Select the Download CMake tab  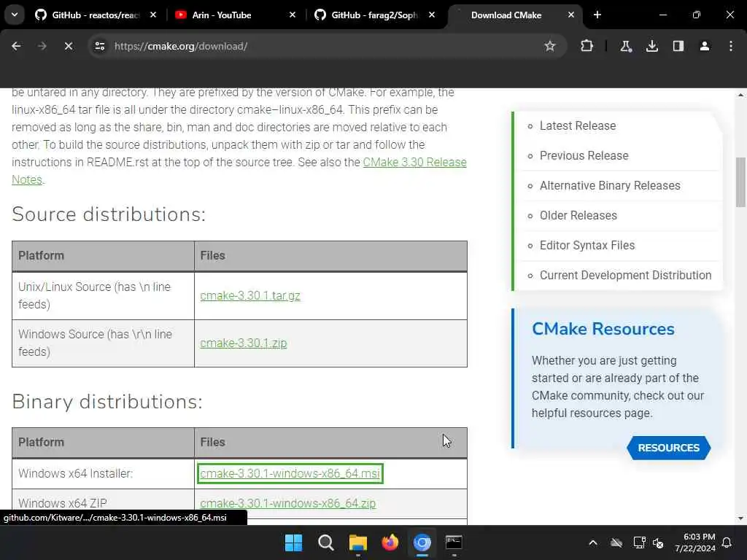(x=506, y=15)
